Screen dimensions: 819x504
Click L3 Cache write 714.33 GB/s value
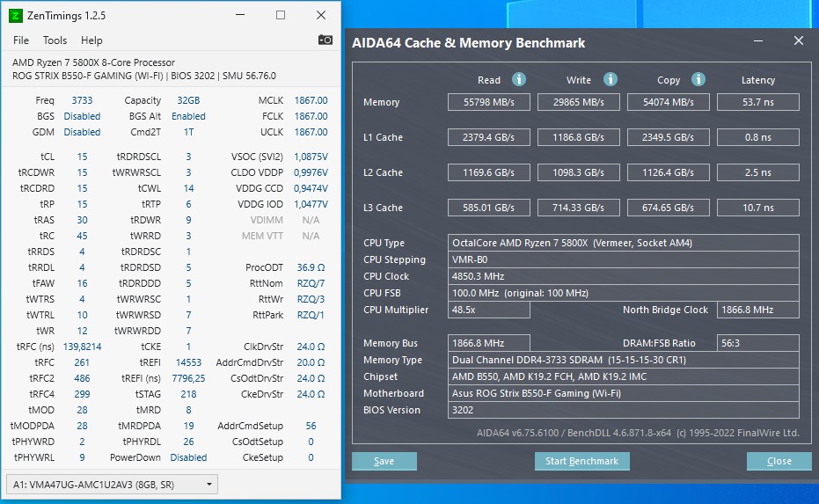579,208
